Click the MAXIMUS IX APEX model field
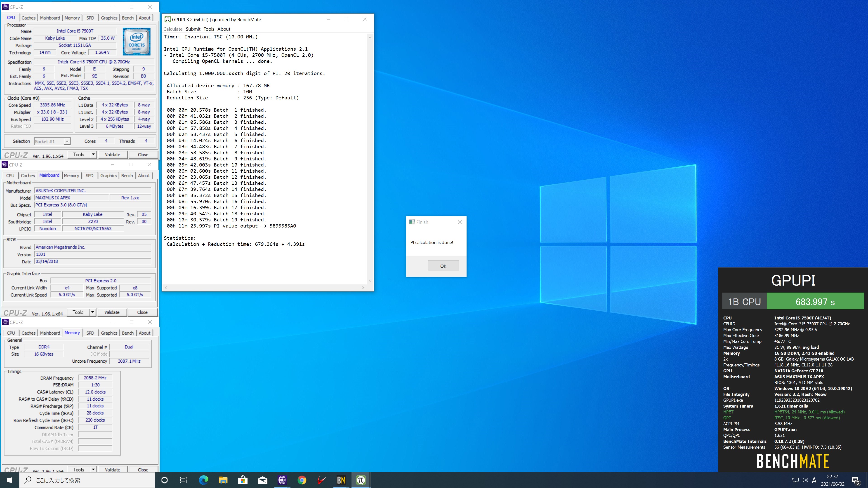 click(71, 198)
